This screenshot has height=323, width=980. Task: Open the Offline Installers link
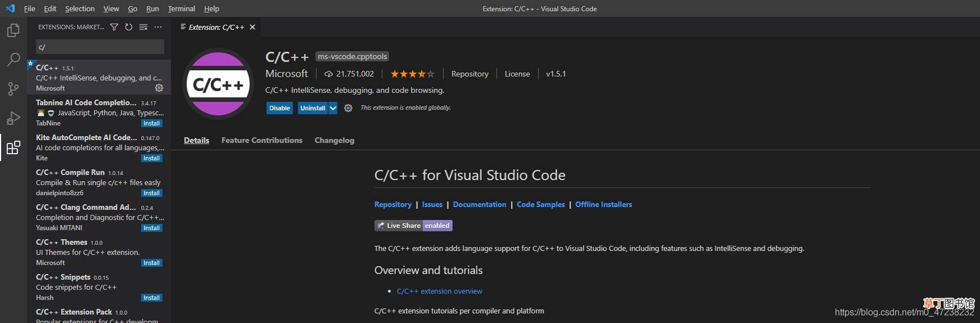coord(603,204)
